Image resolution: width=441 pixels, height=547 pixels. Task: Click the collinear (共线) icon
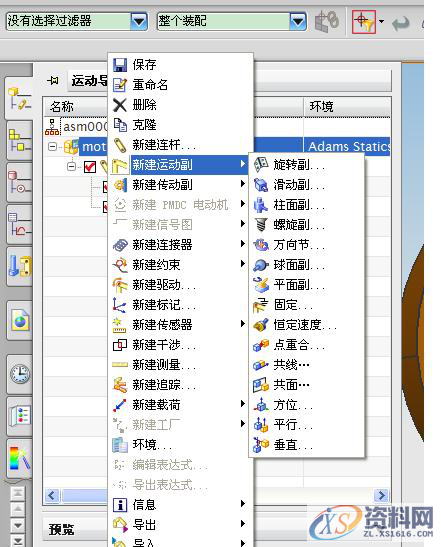pos(261,365)
